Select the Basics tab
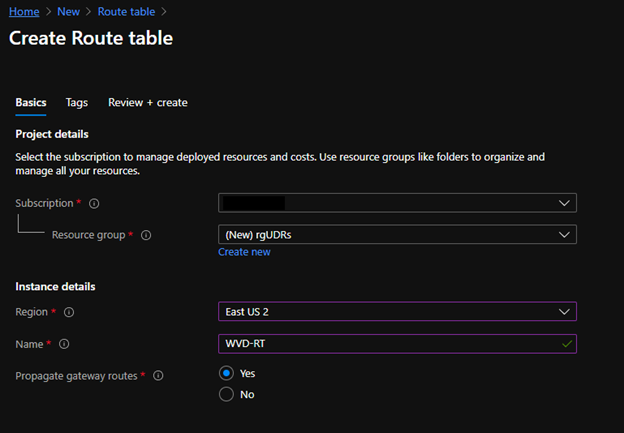This screenshot has width=624, height=433. click(31, 102)
